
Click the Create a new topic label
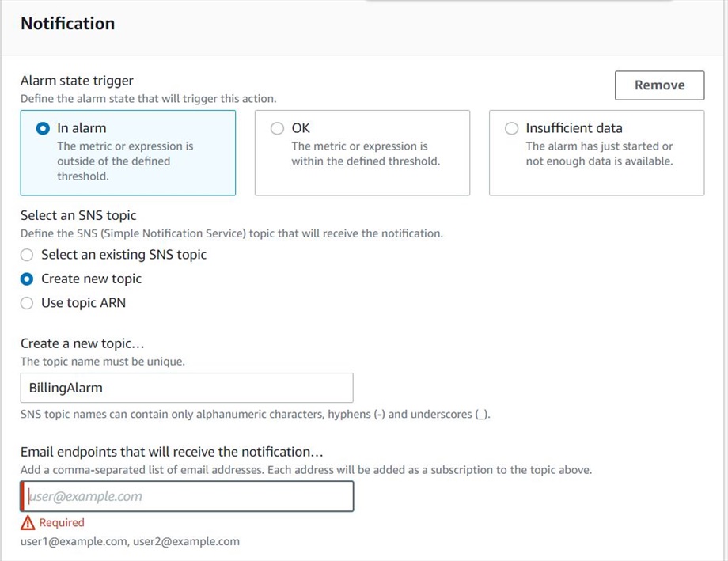point(82,343)
